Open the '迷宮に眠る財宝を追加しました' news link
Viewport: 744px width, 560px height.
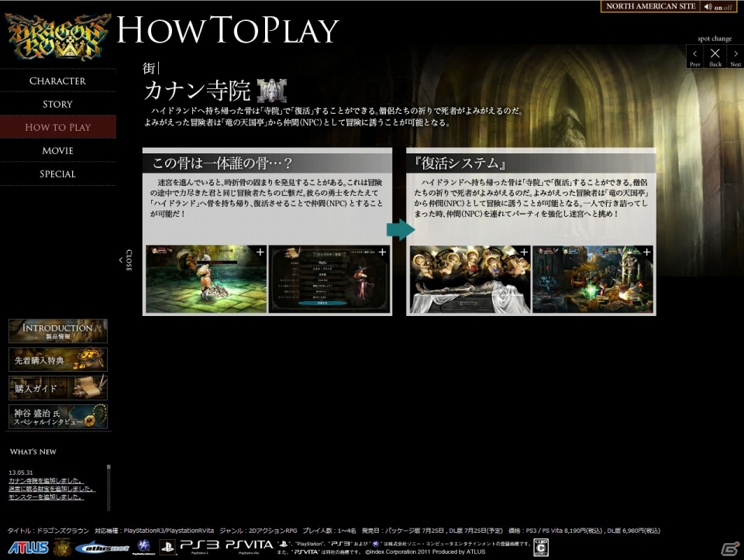52,489
